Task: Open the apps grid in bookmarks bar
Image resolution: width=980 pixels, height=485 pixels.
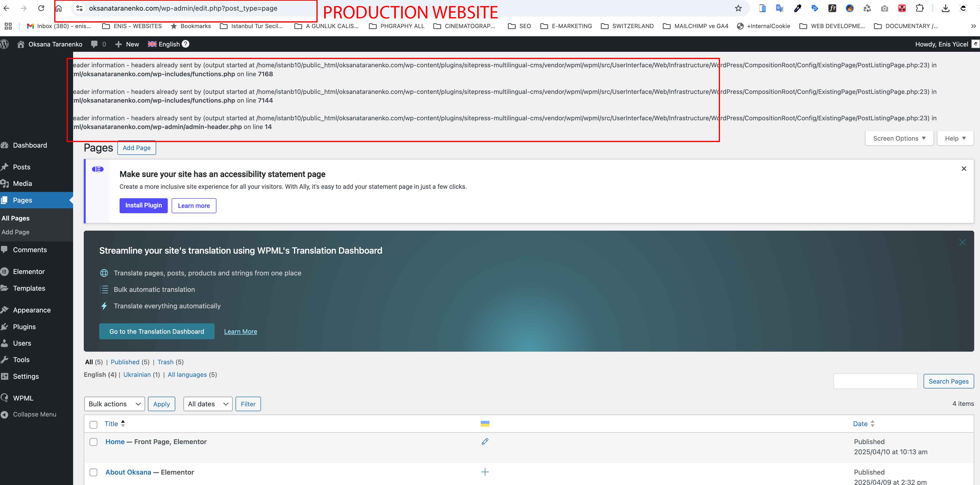Action: point(8,26)
